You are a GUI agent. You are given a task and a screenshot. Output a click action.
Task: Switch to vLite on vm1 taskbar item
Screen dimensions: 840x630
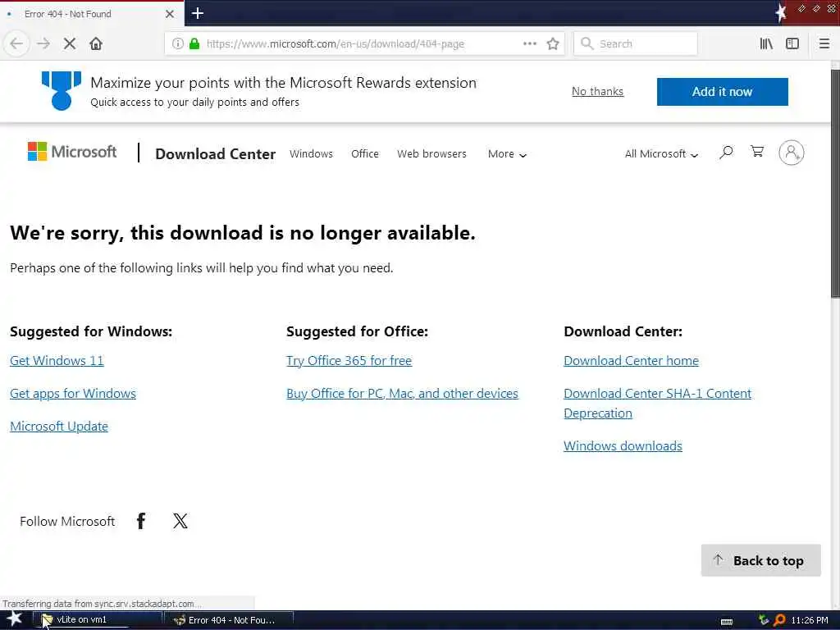tap(97, 620)
